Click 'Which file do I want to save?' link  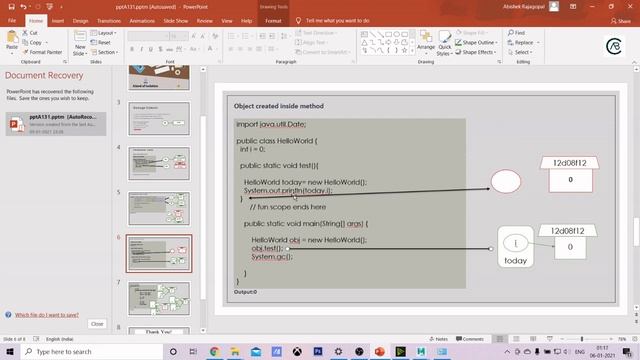(47, 315)
